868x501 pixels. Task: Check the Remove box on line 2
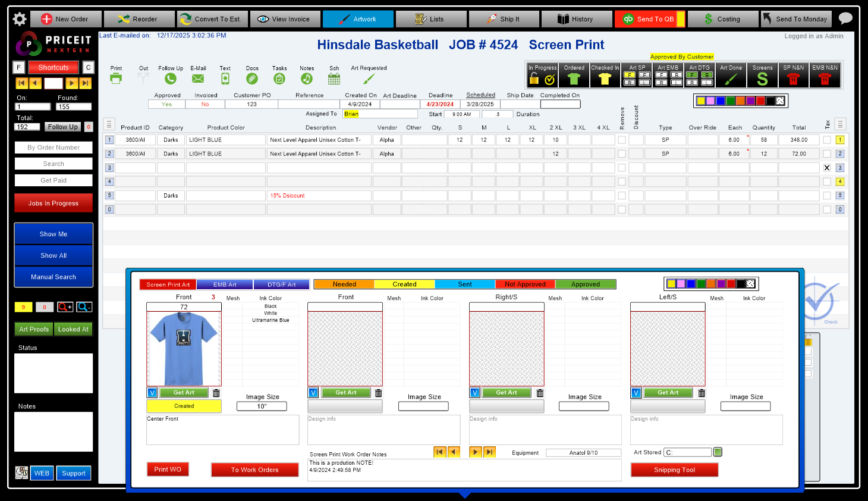[621, 154]
